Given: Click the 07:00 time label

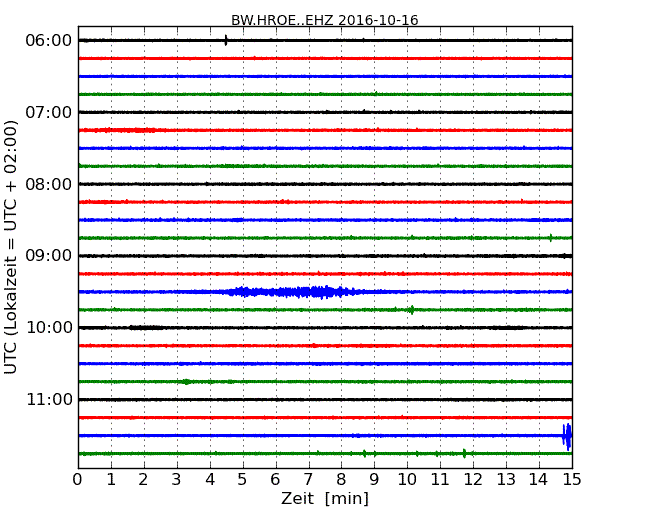Looking at the screenshot, I should click(x=49, y=112).
